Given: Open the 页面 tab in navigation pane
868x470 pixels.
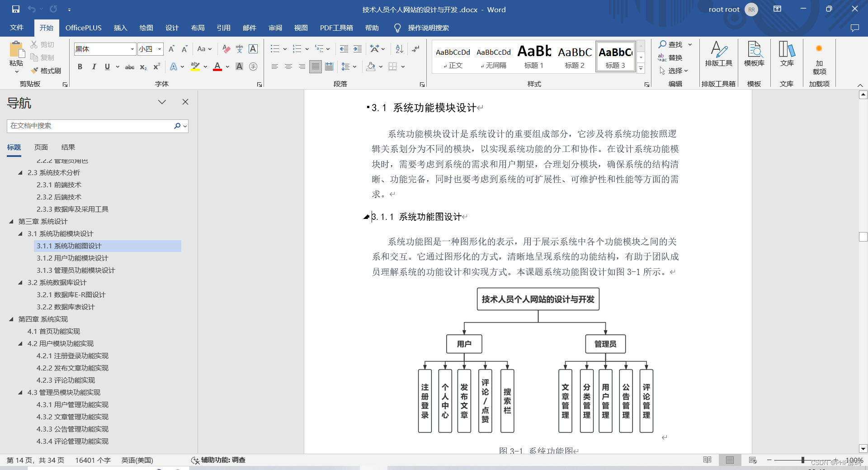Looking at the screenshot, I should tap(41, 147).
